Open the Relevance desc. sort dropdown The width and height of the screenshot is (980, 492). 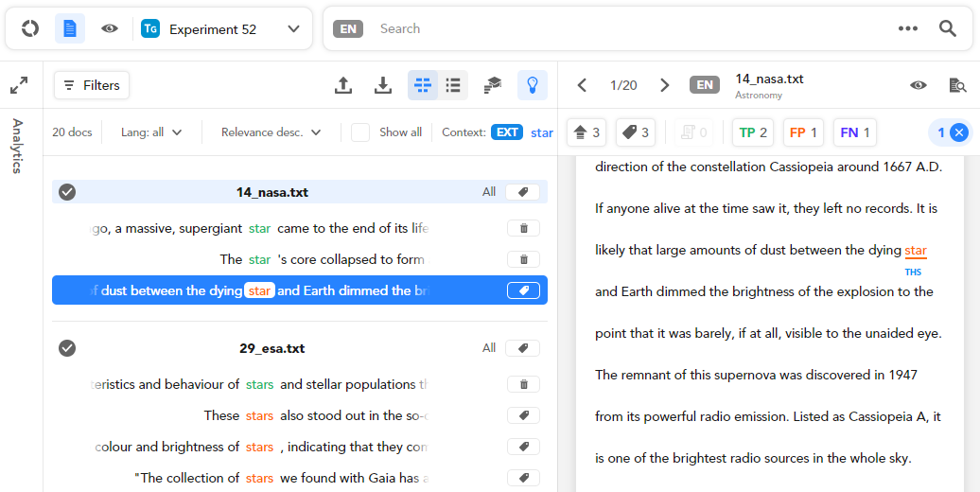point(271,132)
